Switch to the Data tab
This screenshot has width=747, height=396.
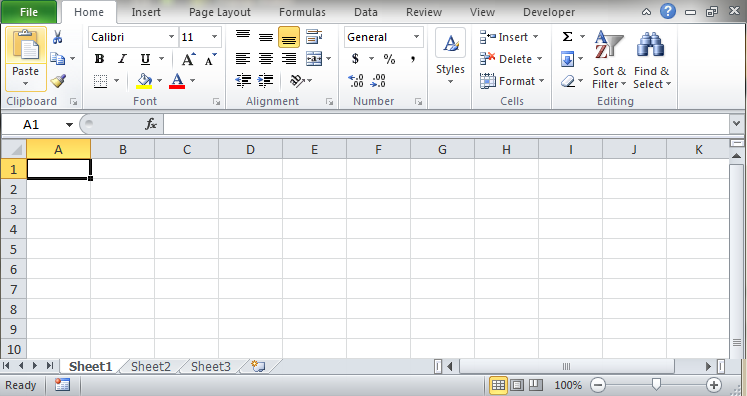click(x=366, y=12)
